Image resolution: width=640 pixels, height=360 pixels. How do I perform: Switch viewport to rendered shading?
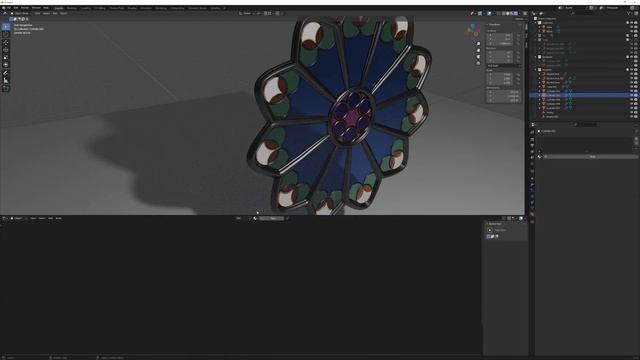tap(516, 13)
